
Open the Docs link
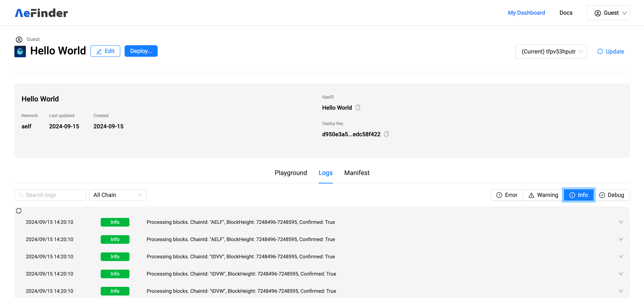pos(566,13)
